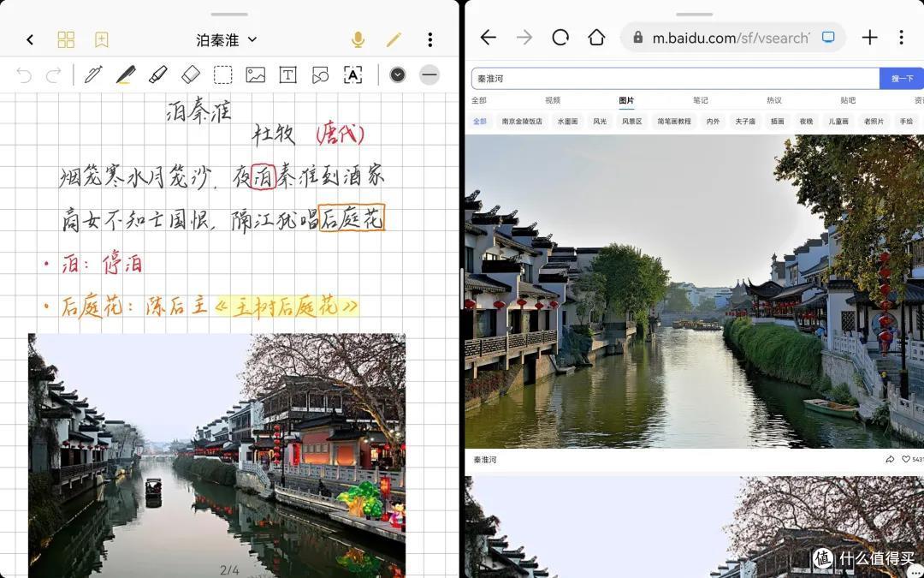Select the eraser tool
The image size is (924, 578).
(190, 74)
